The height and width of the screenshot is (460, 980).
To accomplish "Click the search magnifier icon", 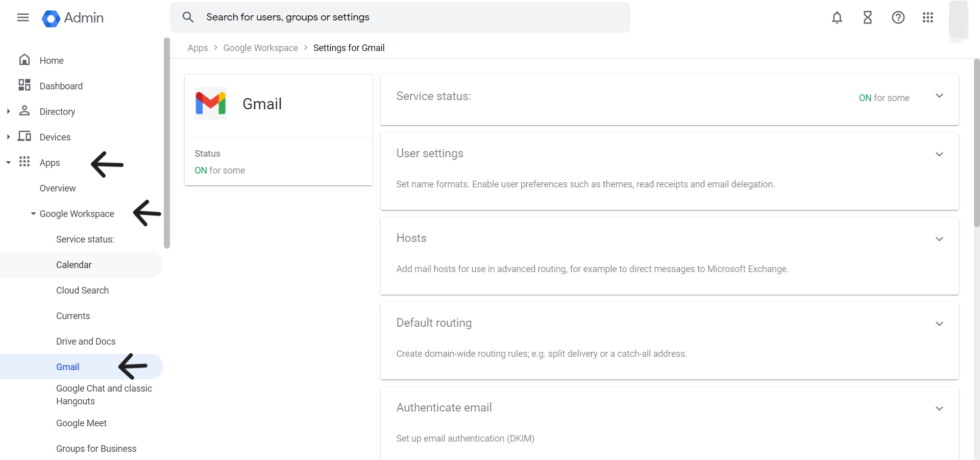I will tap(188, 17).
